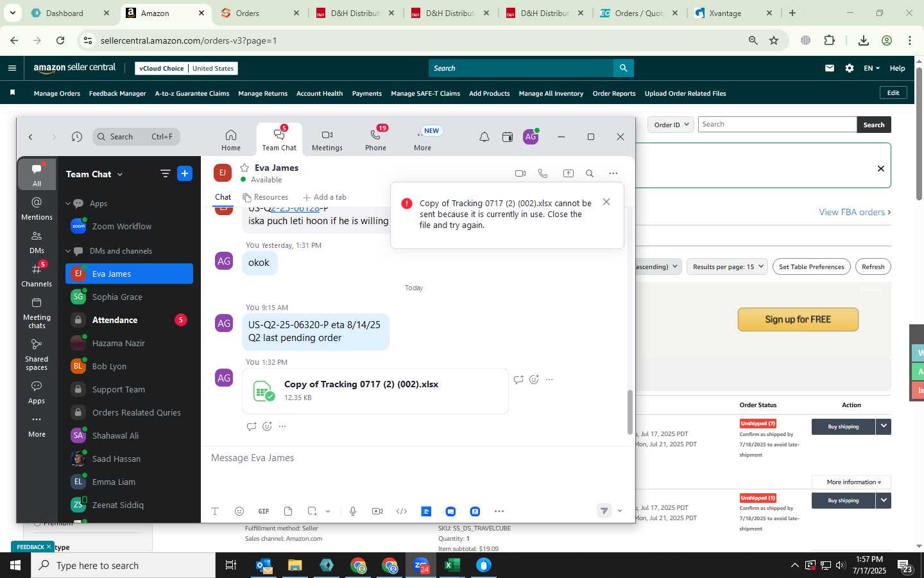Change Results per page dropdown

click(x=728, y=267)
